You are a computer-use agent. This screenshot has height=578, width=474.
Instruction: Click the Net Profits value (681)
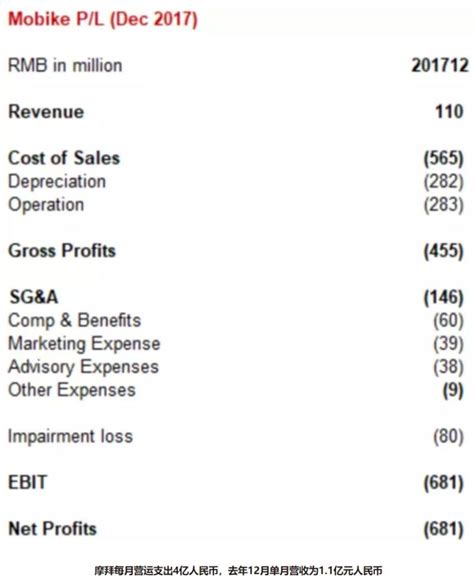pos(443,529)
